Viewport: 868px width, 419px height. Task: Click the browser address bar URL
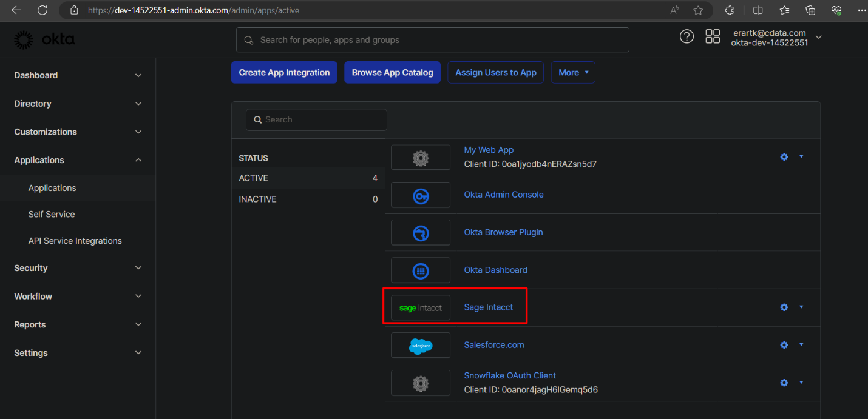(193, 10)
